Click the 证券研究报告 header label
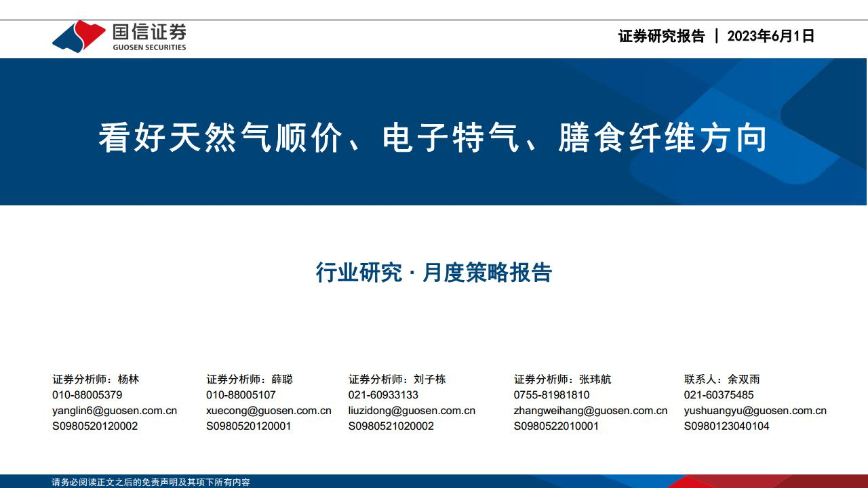 (x=661, y=37)
